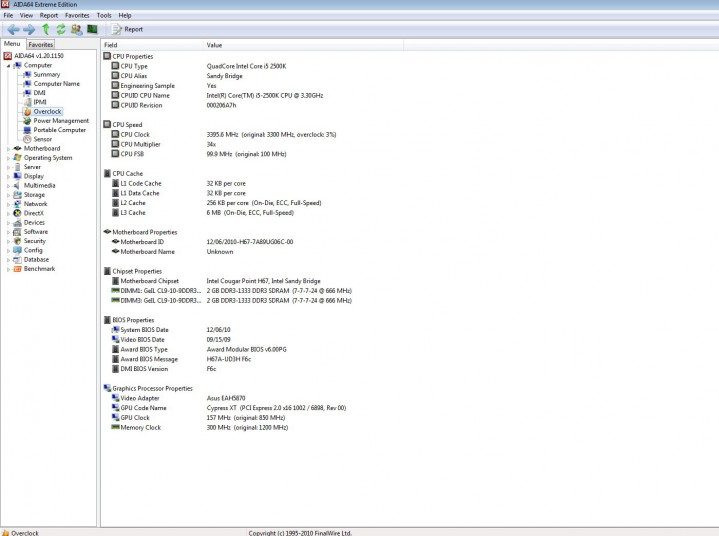This screenshot has width=719, height=536.
Task: Click the DIMM1 memory module icon
Action: click(116, 291)
